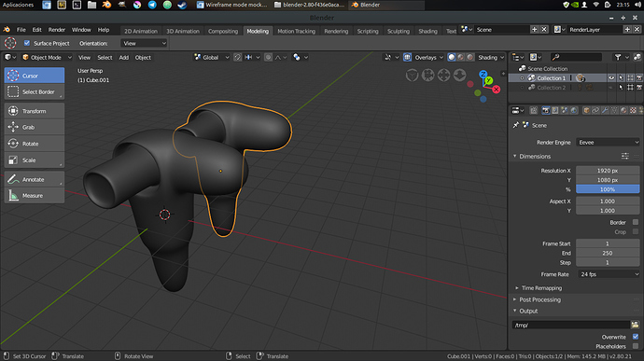644x361 pixels.
Task: Open the Orientation View dropdown
Action: pyautogui.click(x=144, y=43)
